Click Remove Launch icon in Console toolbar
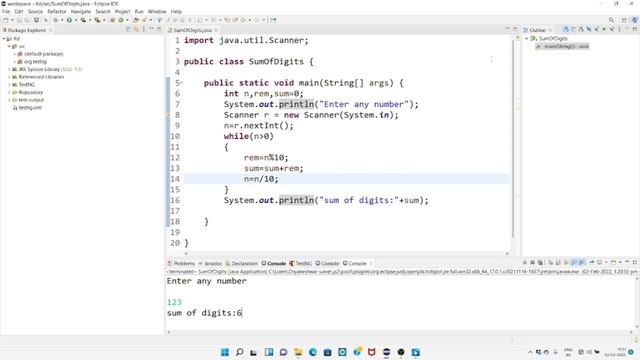 click(532, 262)
